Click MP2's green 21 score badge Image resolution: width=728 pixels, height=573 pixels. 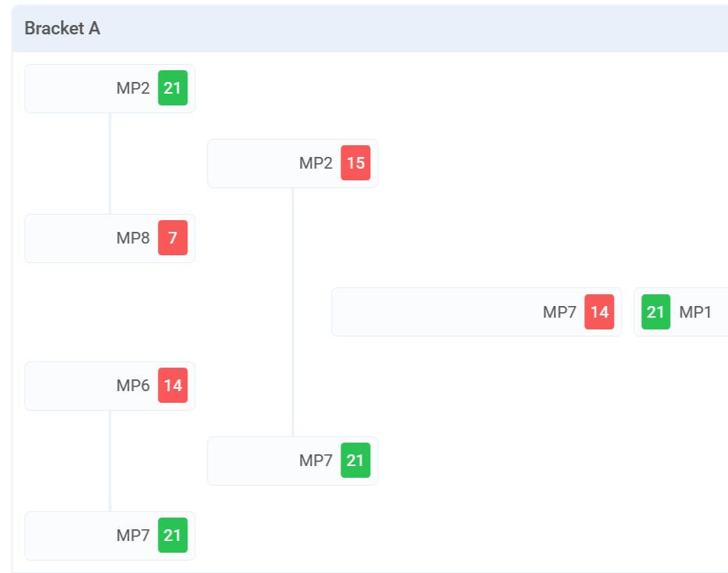[x=173, y=88]
